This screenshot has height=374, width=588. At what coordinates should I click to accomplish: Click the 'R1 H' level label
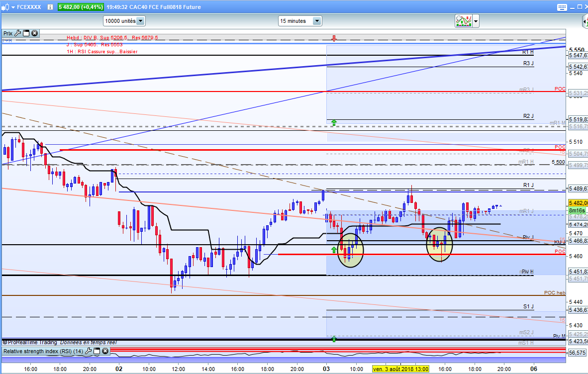[x=528, y=52]
